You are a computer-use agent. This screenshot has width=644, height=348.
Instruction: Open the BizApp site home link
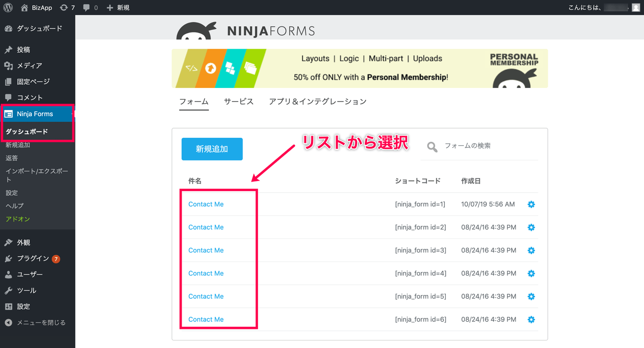coord(37,8)
